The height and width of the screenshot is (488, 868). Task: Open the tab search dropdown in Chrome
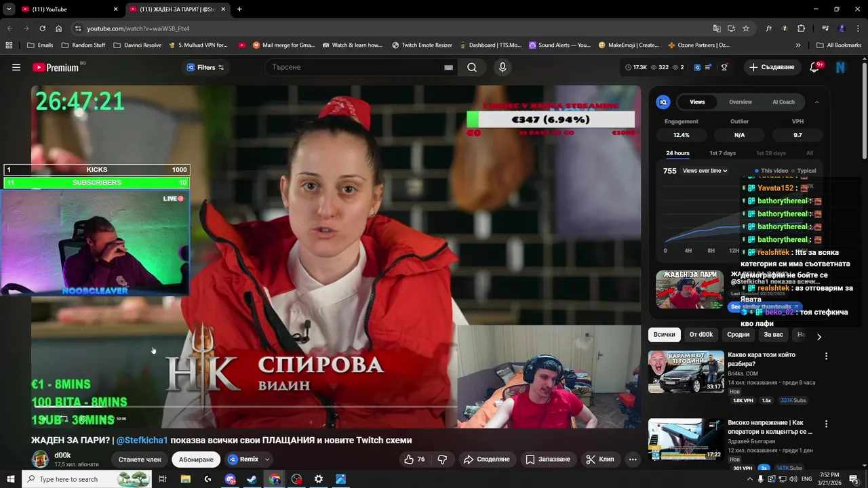pyautogui.click(x=9, y=9)
